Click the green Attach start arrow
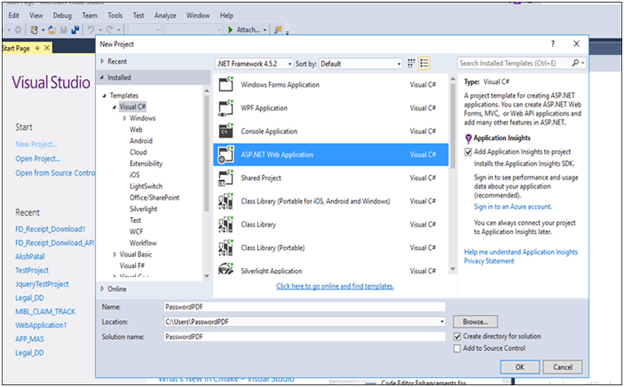624x387 pixels. pyautogui.click(x=230, y=30)
